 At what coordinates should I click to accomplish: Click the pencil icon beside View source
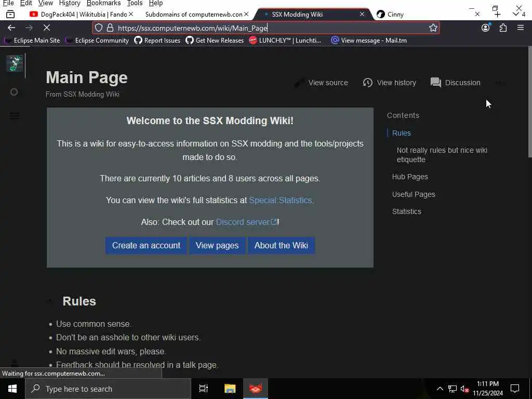click(x=299, y=83)
